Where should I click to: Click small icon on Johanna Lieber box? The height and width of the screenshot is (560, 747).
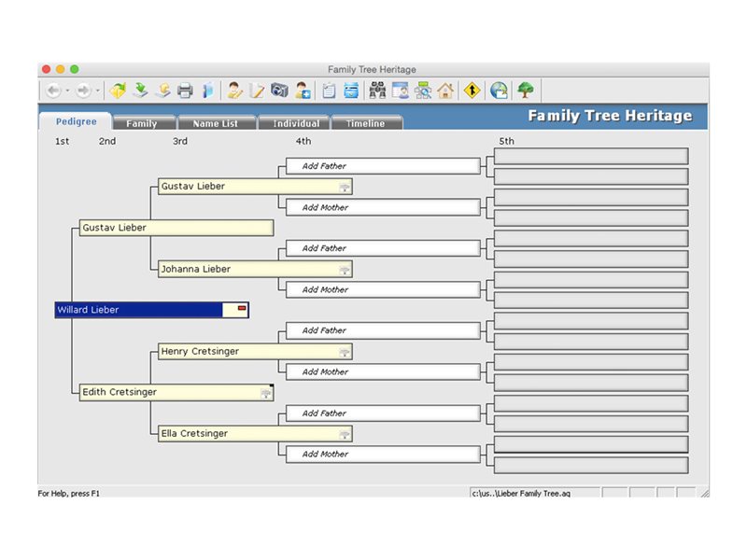(x=345, y=270)
